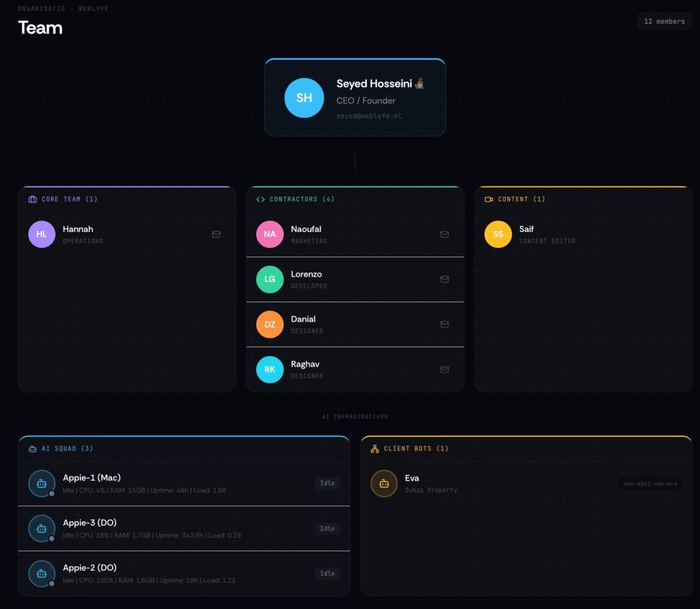Click the briefcase icon beside CORE TEAM
The image size is (700, 609).
pos(31,199)
